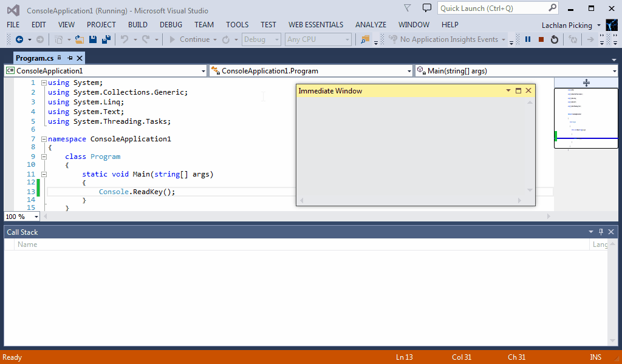Open the PROJECT menu

tap(101, 24)
